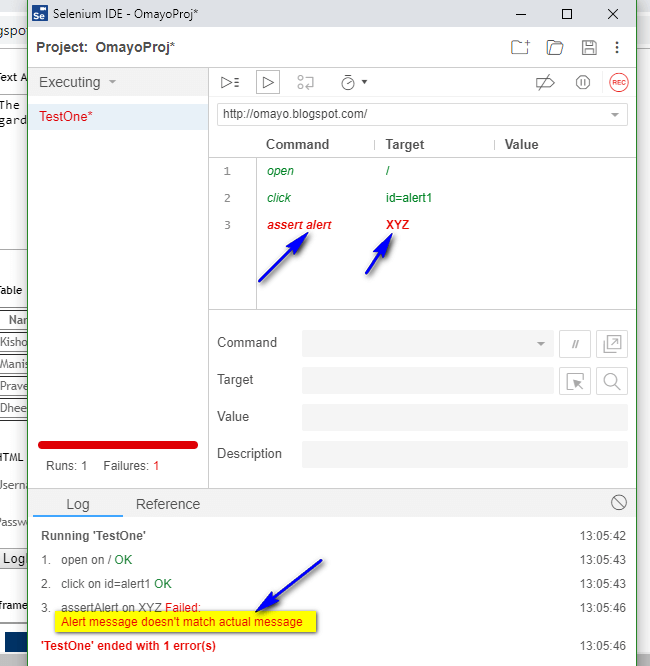Click the Running 'TestOne' log line

[93, 536]
